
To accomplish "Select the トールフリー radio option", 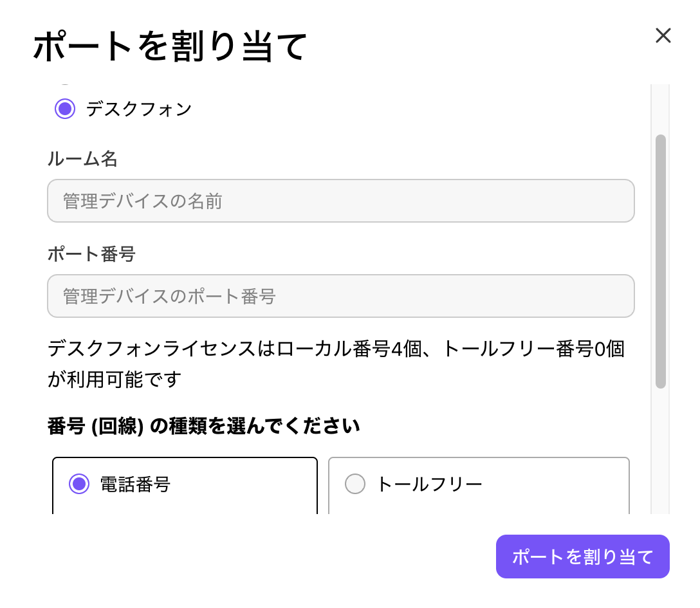I will (355, 484).
